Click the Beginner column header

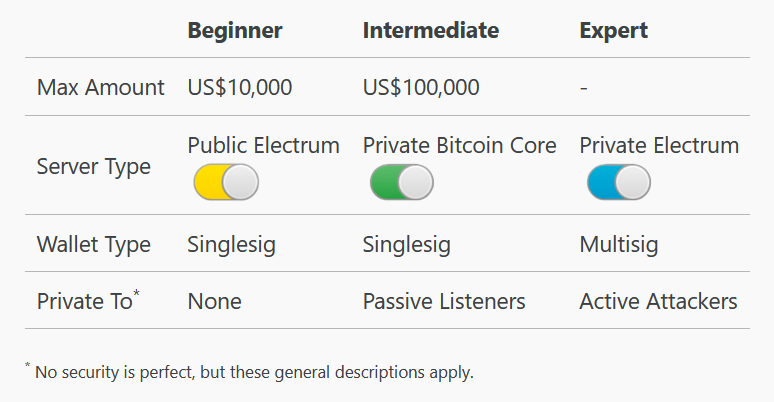coord(235,30)
